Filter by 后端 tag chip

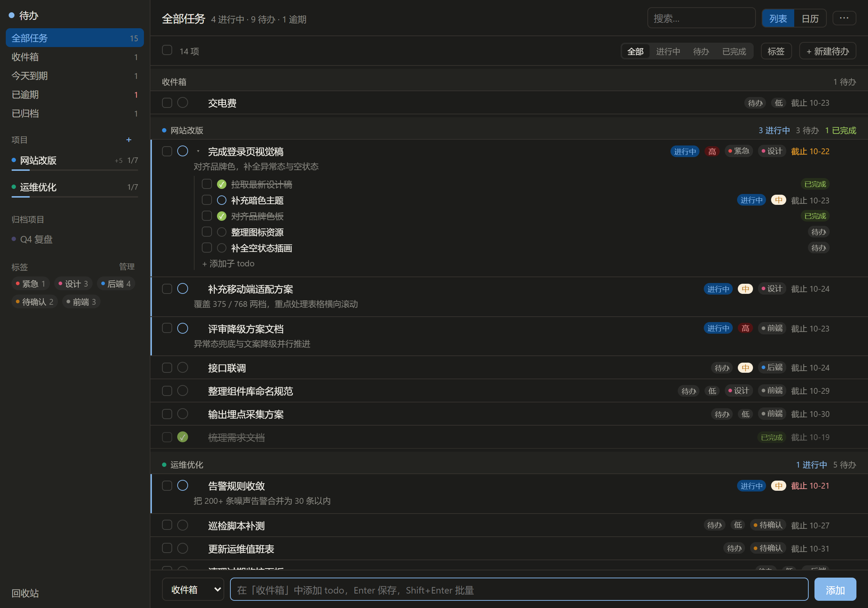[x=116, y=284]
